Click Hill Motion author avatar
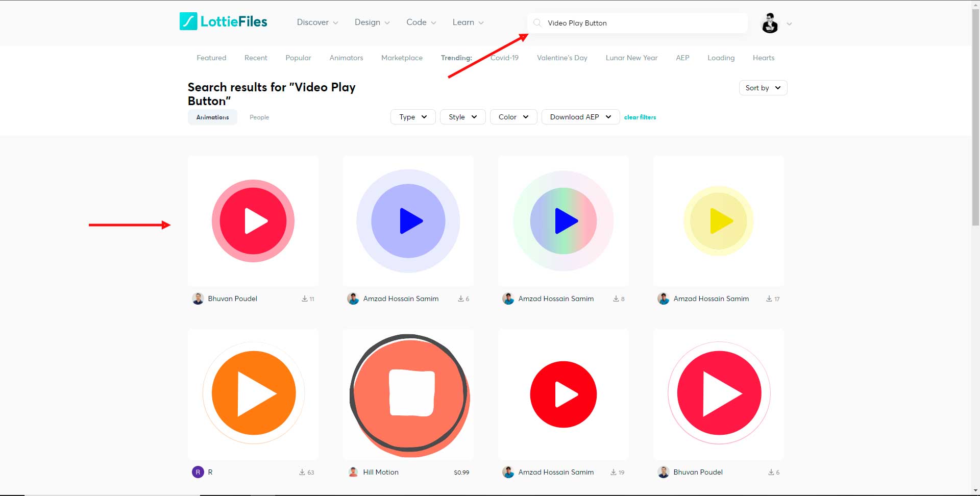Image resolution: width=980 pixels, height=496 pixels. (353, 472)
